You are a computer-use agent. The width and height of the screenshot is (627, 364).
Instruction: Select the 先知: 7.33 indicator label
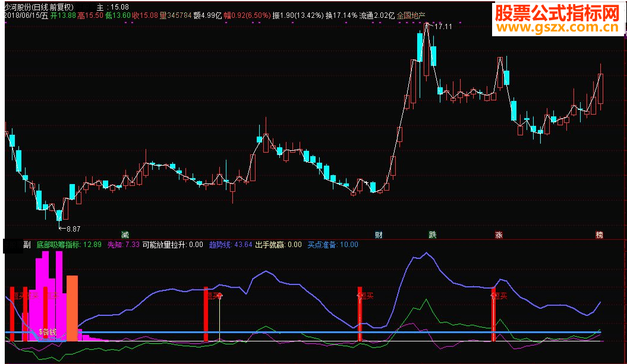(x=123, y=245)
